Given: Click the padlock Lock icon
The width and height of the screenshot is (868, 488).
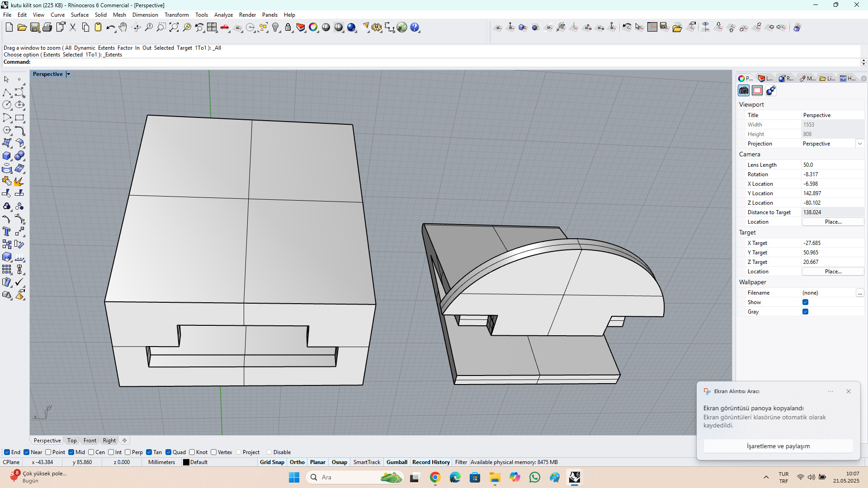Looking at the screenshot, I should tap(288, 28).
